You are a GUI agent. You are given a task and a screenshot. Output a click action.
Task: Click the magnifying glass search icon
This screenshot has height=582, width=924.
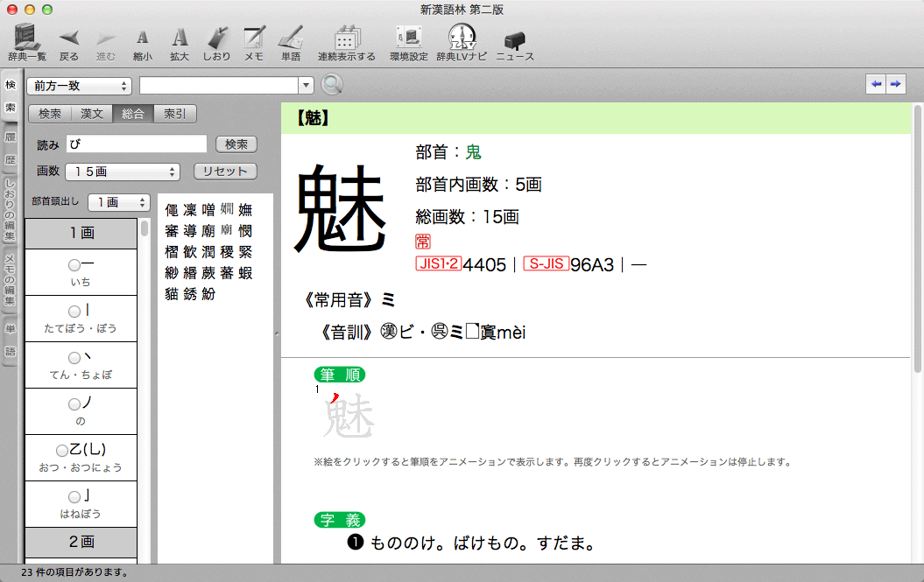click(332, 85)
